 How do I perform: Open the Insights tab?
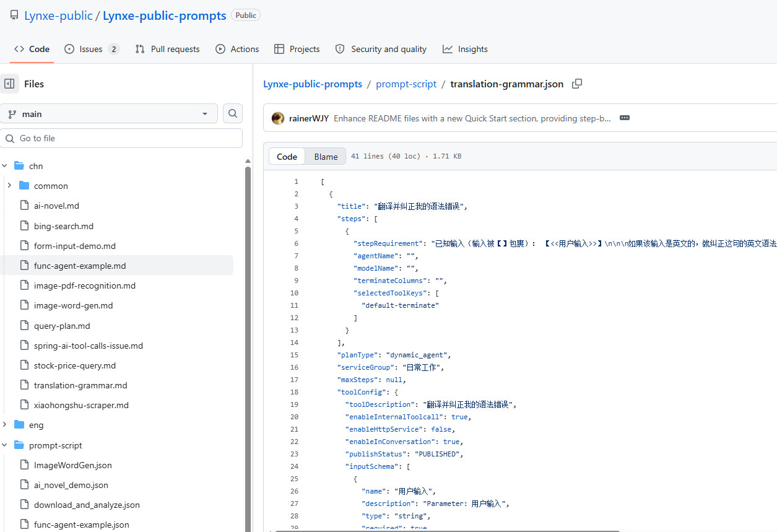pos(465,49)
